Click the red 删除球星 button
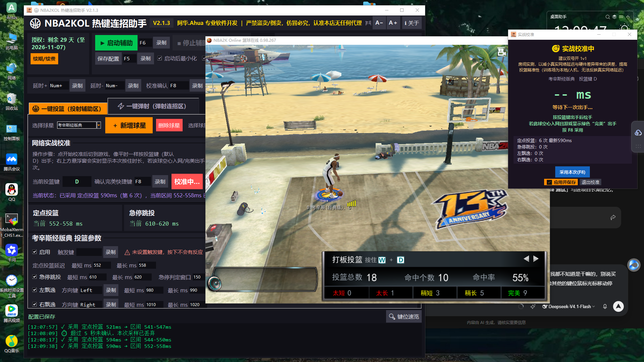644x362 pixels. pos(169,125)
